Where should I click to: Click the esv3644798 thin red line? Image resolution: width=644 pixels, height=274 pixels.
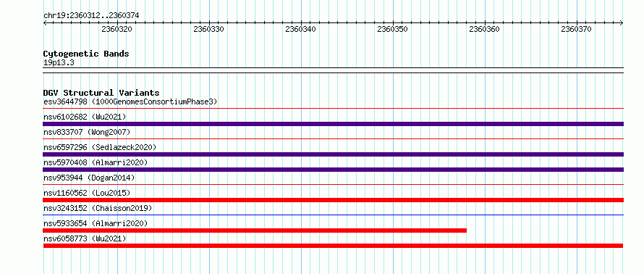pos(333,109)
